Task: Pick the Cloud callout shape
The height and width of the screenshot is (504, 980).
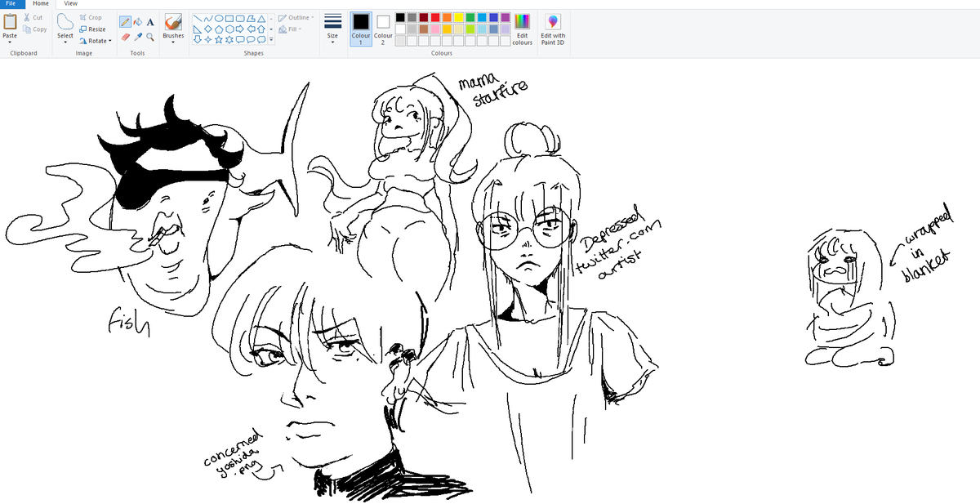Action: tap(262, 39)
